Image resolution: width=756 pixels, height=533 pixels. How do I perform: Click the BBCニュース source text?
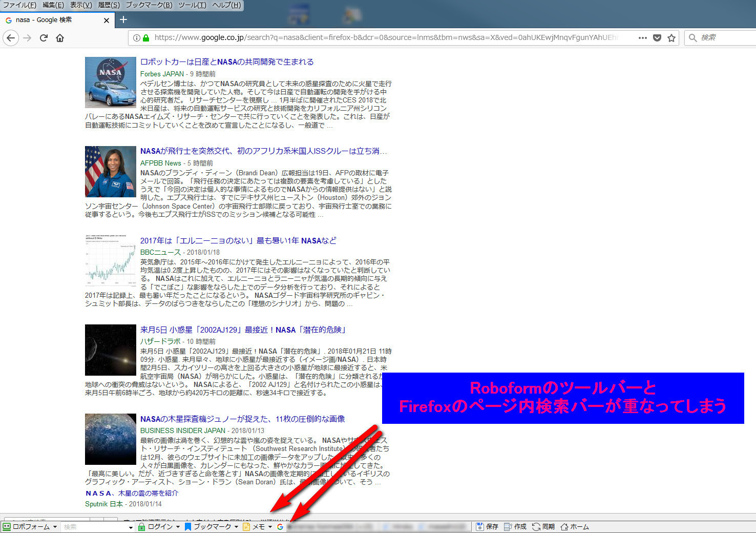click(160, 252)
